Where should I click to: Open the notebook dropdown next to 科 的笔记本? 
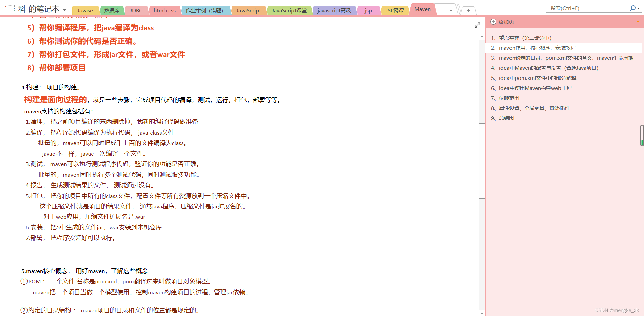tap(64, 9)
